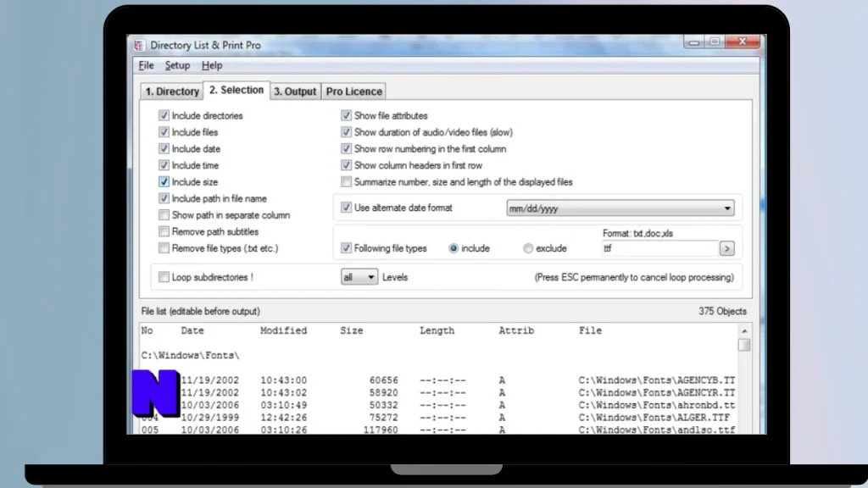Screen dimensions: 868x488
Task: Click modified time 10:43:02
Action: pos(283,392)
